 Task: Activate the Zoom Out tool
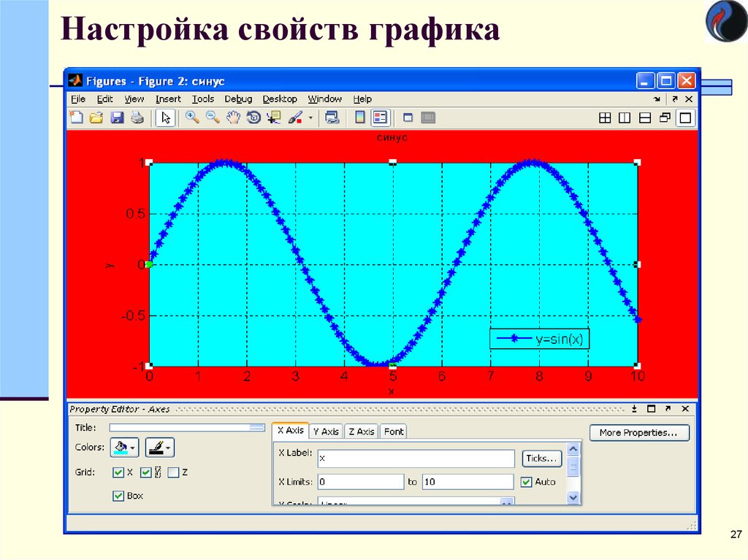point(213,118)
